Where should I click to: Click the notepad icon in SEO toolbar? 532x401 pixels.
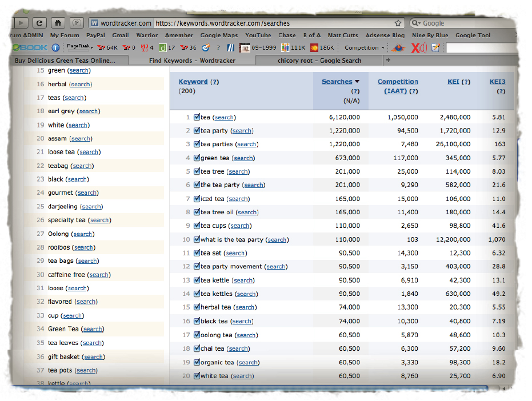[435, 48]
